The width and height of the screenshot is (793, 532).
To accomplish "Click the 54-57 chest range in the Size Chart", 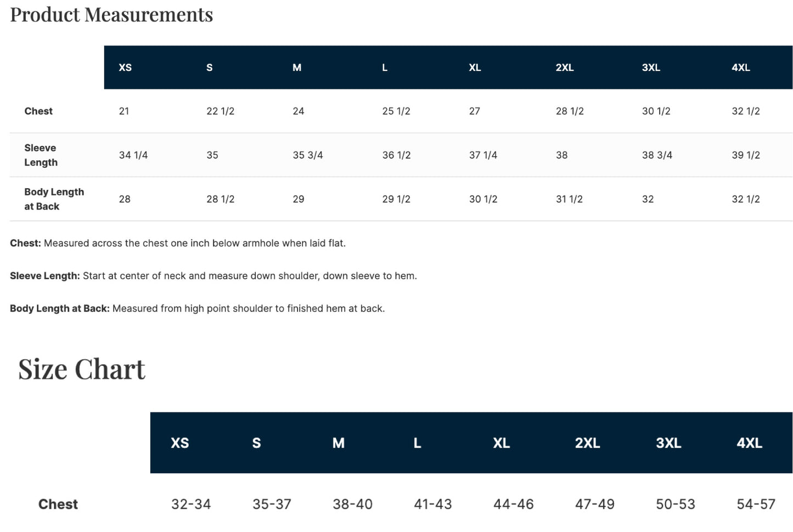I will click(756, 504).
